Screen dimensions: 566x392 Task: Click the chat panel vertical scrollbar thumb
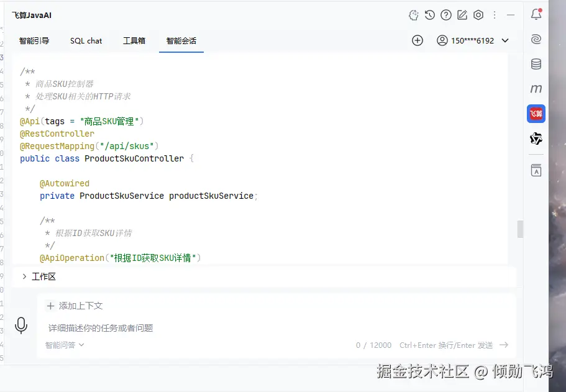[x=520, y=229]
